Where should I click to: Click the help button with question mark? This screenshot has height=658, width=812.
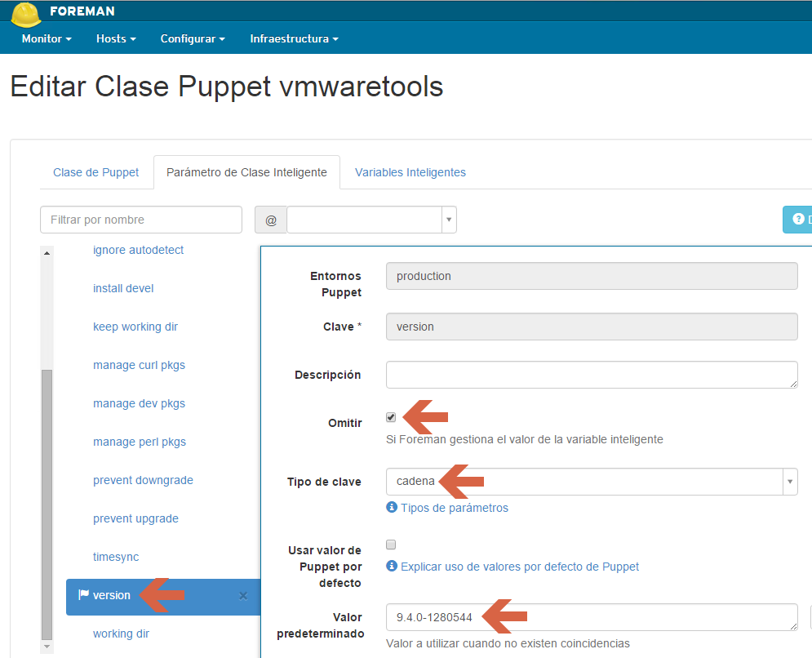[797, 220]
